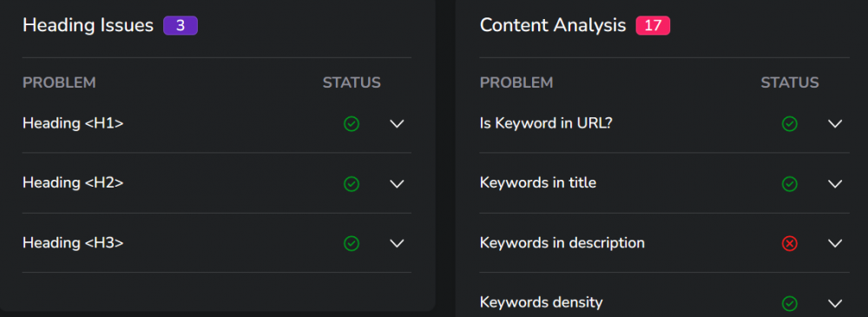Image resolution: width=868 pixels, height=317 pixels.
Task: Expand the Heading <H1> row chevron
Action: [397, 123]
